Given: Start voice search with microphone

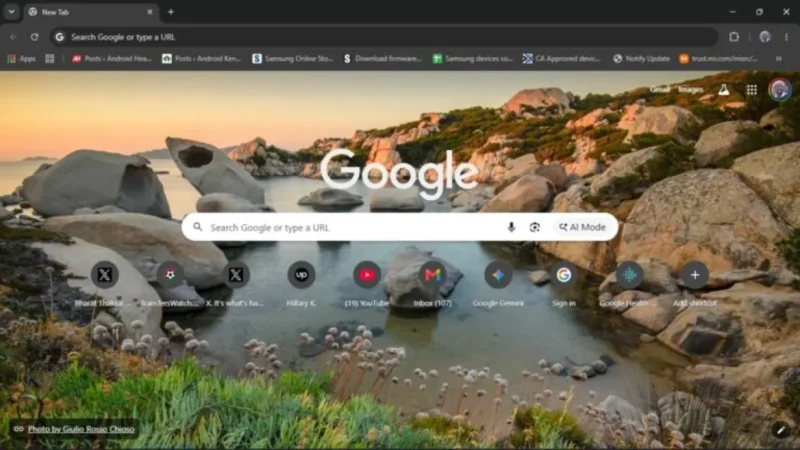Looking at the screenshot, I should click(x=511, y=227).
